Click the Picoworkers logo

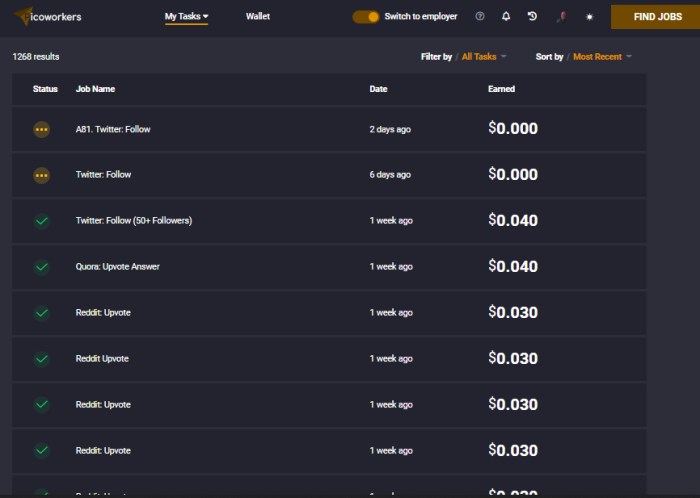[48, 17]
